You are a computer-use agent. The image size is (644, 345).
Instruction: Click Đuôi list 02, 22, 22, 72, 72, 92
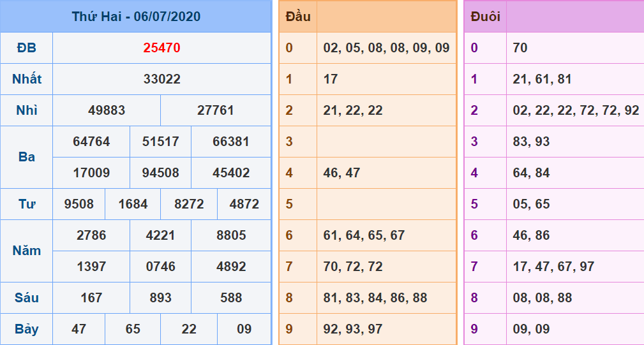[x=576, y=110]
